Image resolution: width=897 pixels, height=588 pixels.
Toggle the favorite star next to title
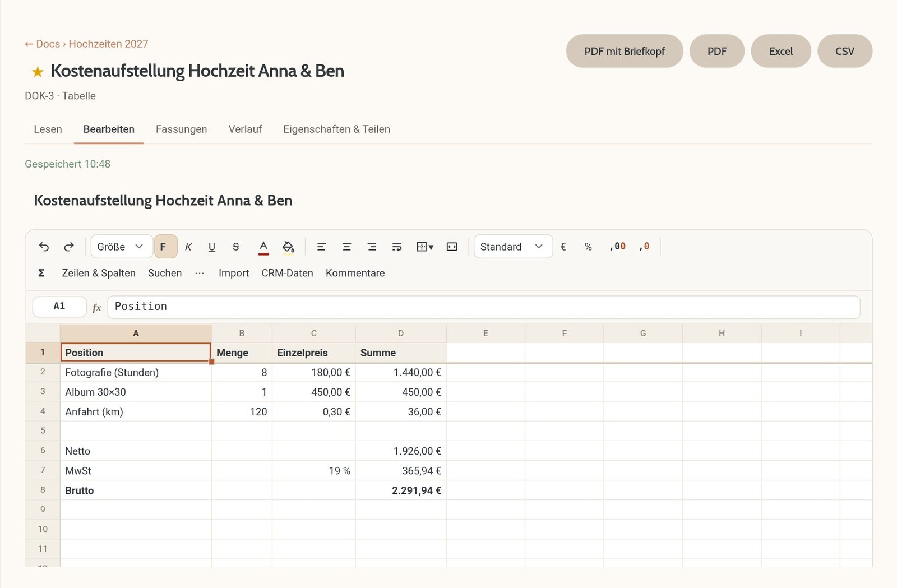click(x=38, y=72)
